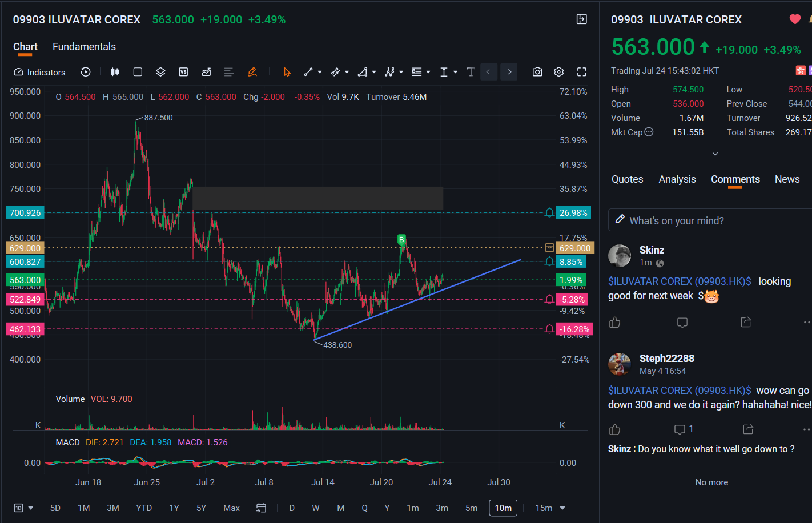Open chart settings gear icon
Screen dimensions: 812x523
(559, 72)
